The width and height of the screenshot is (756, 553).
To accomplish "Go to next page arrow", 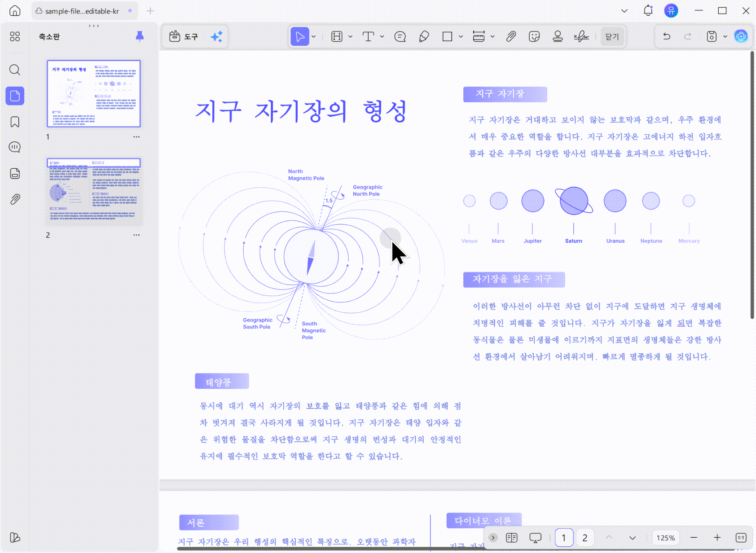I will 633,538.
